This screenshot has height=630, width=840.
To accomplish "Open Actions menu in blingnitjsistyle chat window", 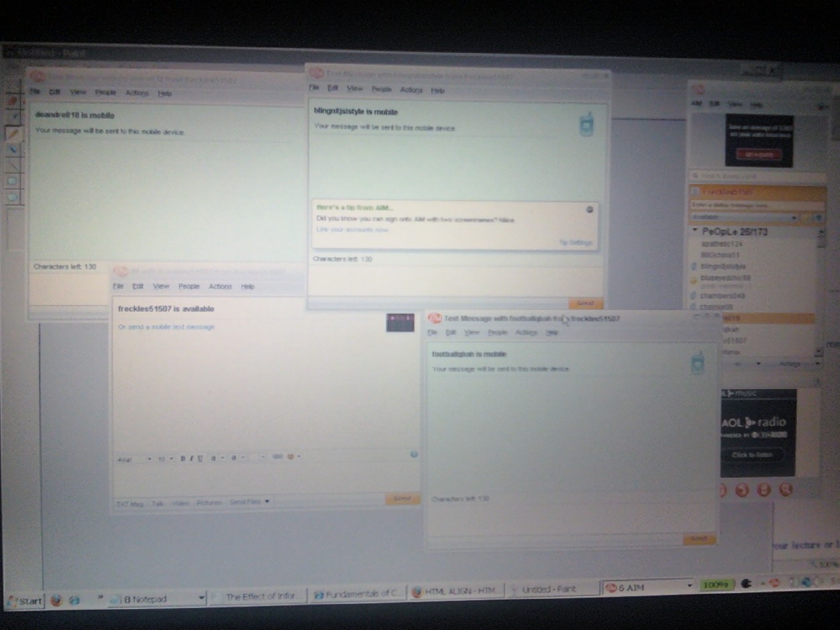I will 411,90.
